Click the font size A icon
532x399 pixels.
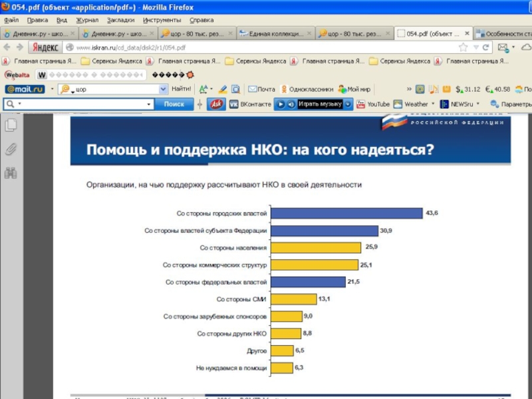203,89
